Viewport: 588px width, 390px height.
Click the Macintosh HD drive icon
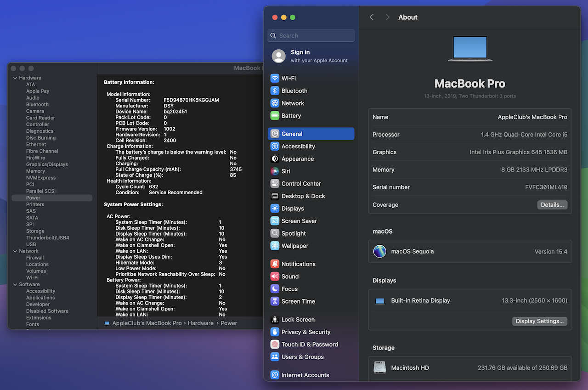click(379, 367)
